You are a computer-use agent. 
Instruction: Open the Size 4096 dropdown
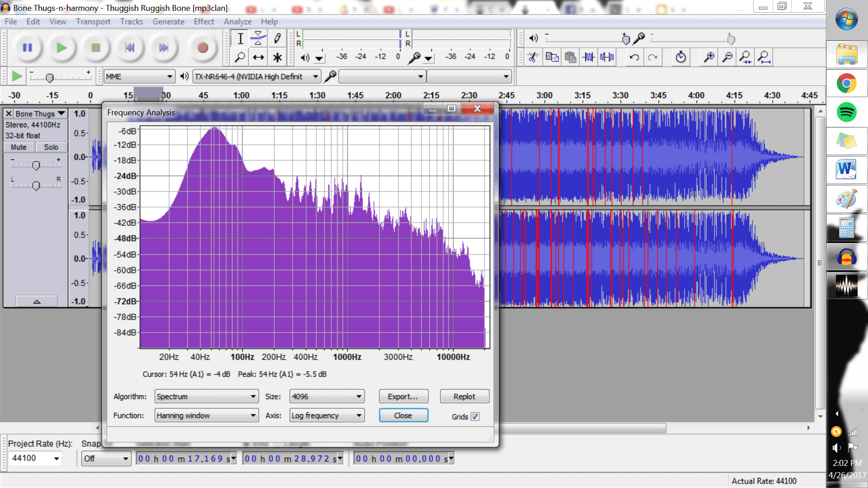point(327,397)
